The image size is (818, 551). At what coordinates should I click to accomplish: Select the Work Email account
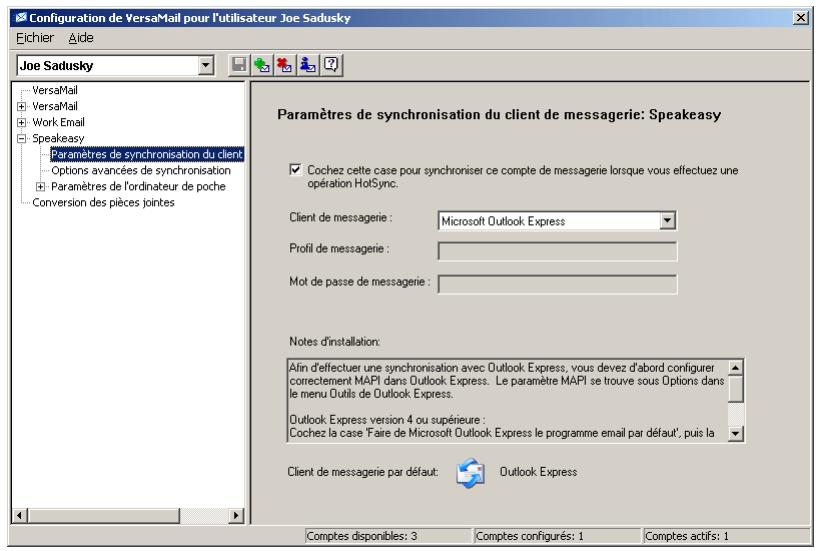[58, 123]
